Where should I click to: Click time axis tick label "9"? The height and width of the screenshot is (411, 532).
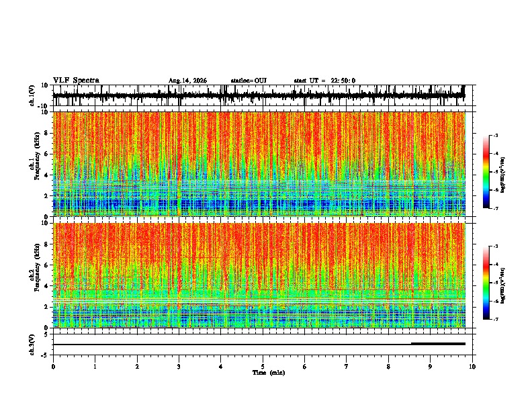430,367
